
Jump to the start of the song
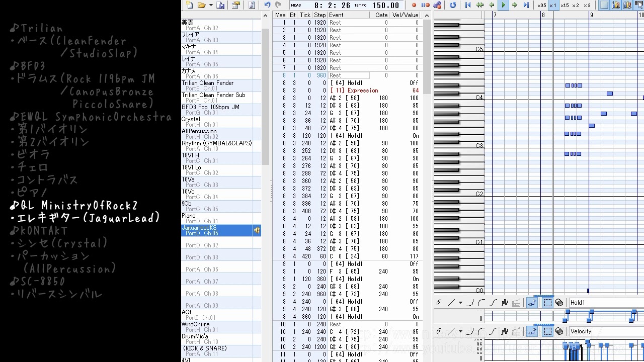(468, 5)
